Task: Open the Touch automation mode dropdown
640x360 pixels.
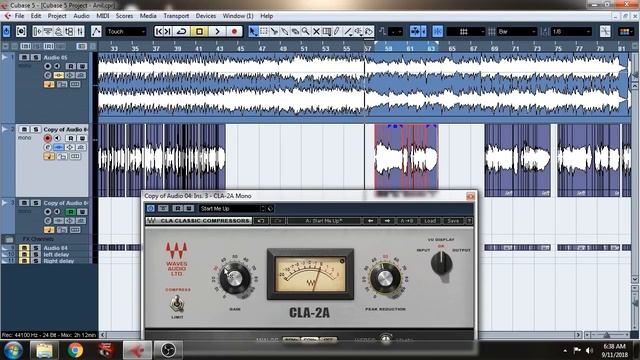Action: [126, 31]
